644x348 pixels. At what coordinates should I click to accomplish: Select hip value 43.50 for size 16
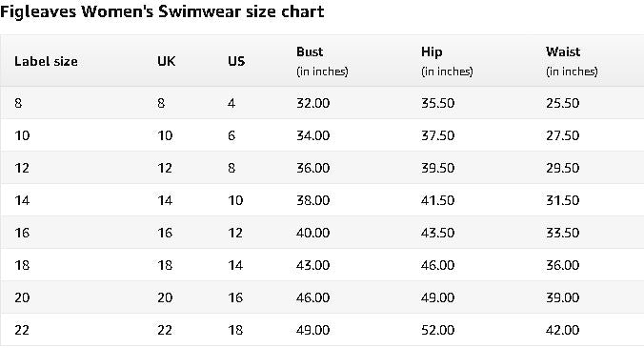point(438,233)
